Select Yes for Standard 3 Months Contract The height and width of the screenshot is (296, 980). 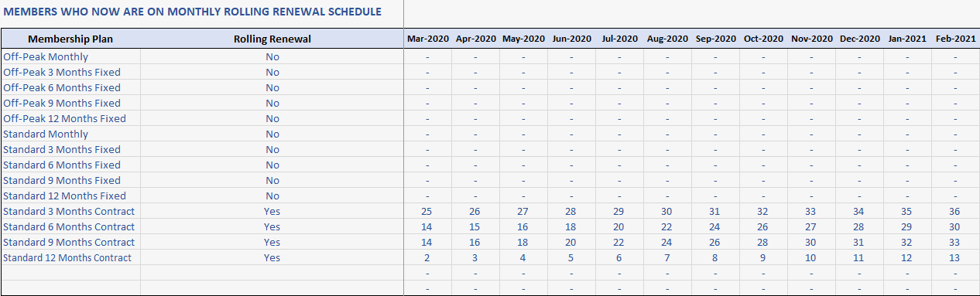tap(272, 211)
